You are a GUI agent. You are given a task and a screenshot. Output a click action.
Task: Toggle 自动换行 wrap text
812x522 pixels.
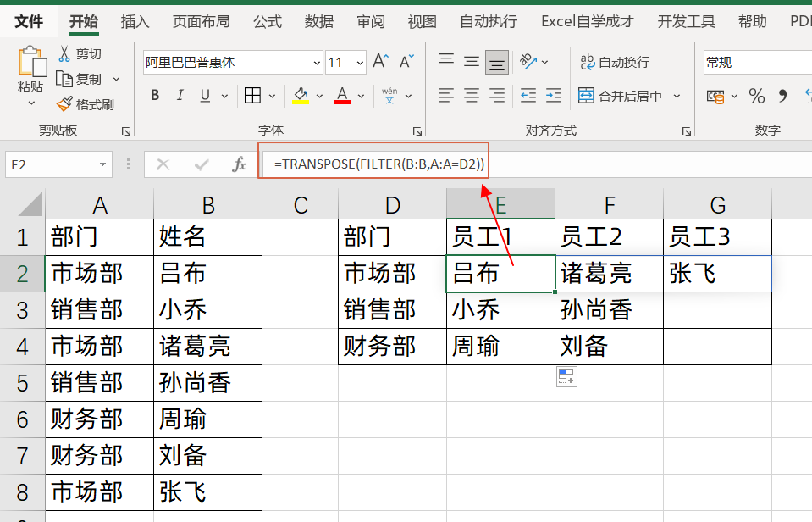point(615,62)
